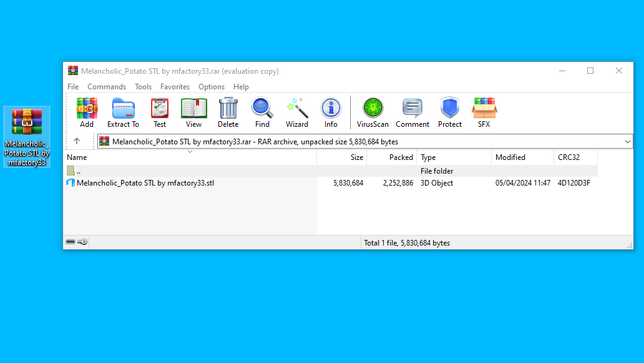
Task: Sort by the Packed column header
Action: (392, 157)
